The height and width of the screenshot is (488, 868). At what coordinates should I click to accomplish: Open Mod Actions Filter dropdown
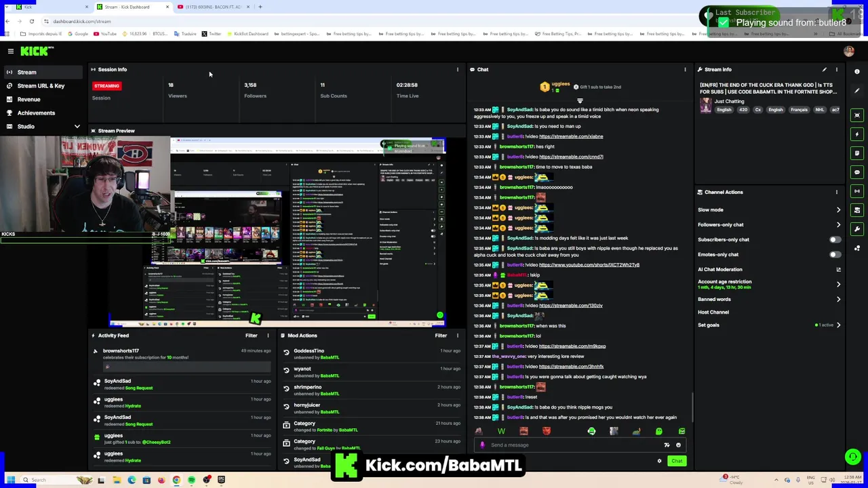(441, 335)
